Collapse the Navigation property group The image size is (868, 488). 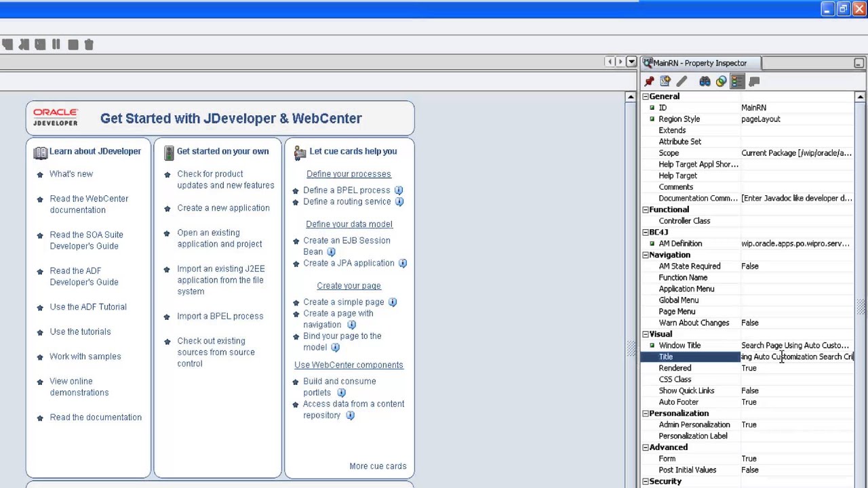click(x=646, y=256)
